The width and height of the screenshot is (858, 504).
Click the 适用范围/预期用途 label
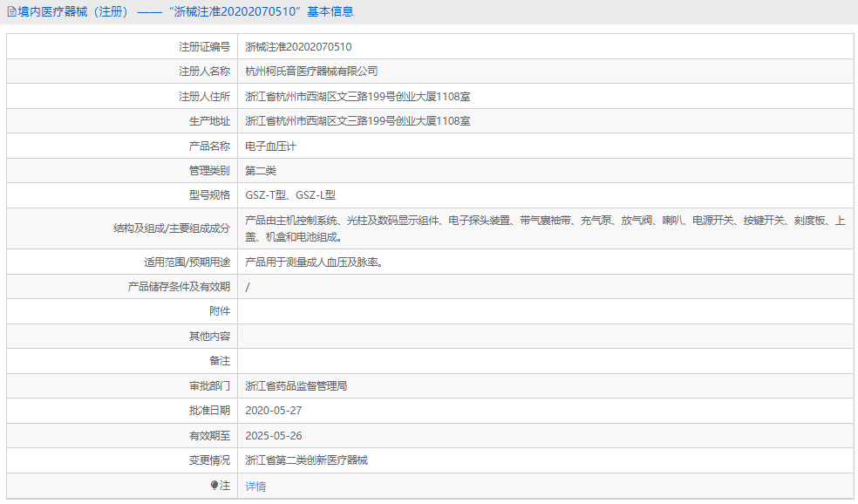click(x=187, y=262)
